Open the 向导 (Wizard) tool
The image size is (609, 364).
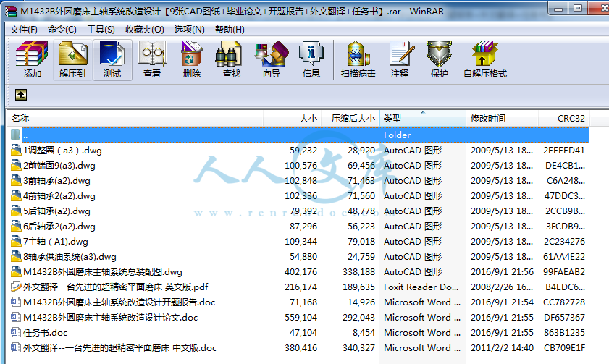pos(271,60)
